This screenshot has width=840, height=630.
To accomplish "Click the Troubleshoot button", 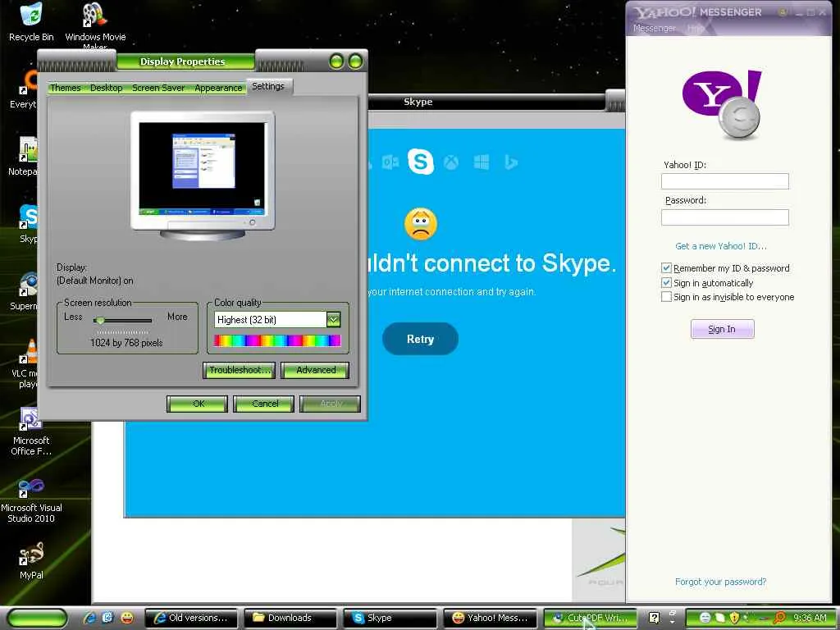I will 239,370.
